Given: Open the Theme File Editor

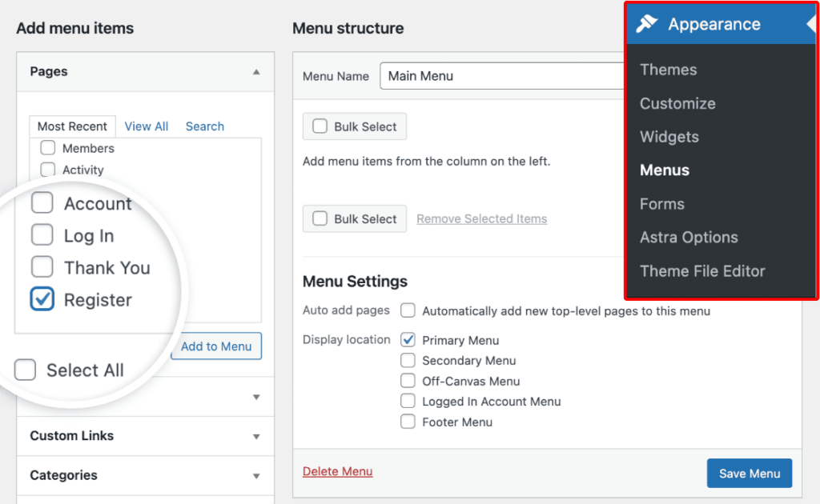Looking at the screenshot, I should [x=702, y=271].
